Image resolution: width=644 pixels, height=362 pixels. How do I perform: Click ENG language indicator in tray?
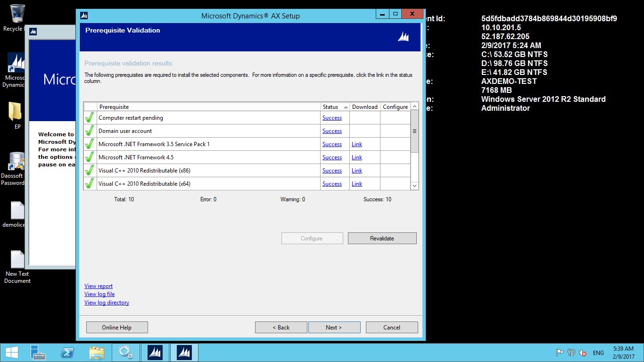[598, 353]
